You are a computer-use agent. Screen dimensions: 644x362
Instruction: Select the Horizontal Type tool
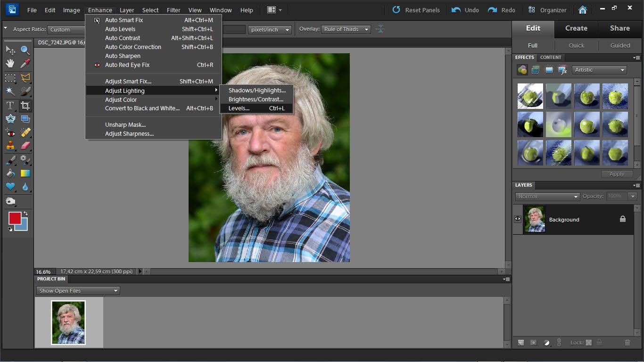10,106
